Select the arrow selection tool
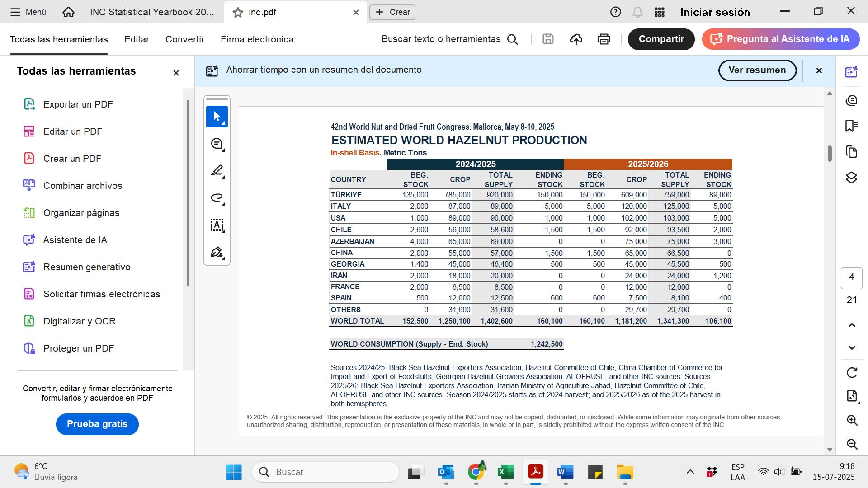This screenshot has width=868, height=488. click(217, 117)
